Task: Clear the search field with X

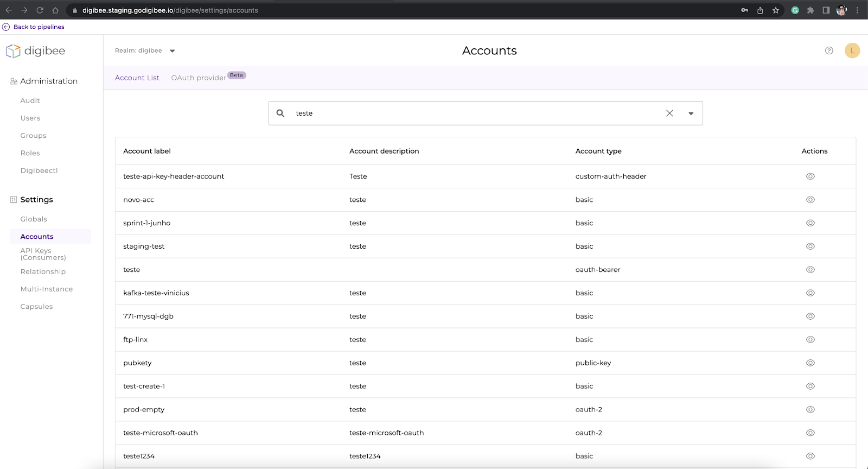Action: [669, 113]
